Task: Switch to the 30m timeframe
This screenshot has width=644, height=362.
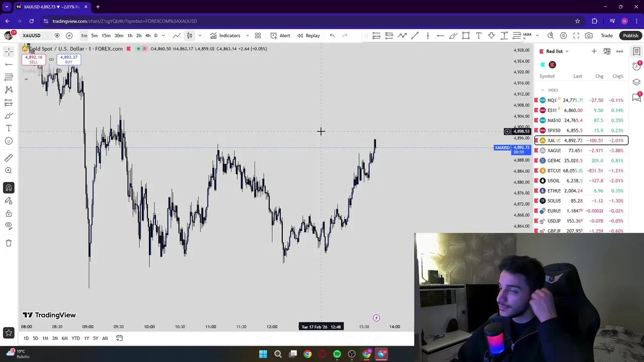Action: click(x=119, y=36)
